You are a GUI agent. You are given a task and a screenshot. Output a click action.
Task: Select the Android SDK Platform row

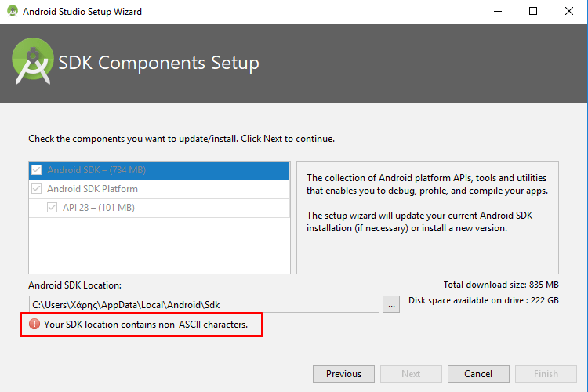point(159,189)
